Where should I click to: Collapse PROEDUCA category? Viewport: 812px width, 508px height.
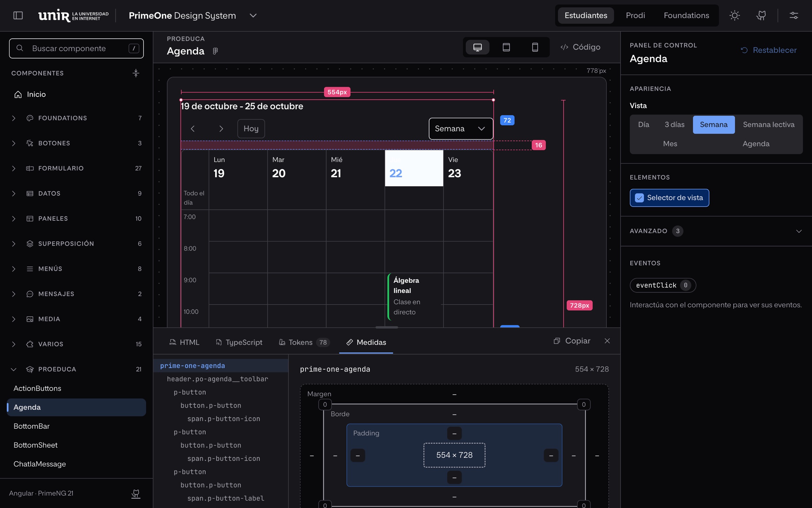pos(76,369)
